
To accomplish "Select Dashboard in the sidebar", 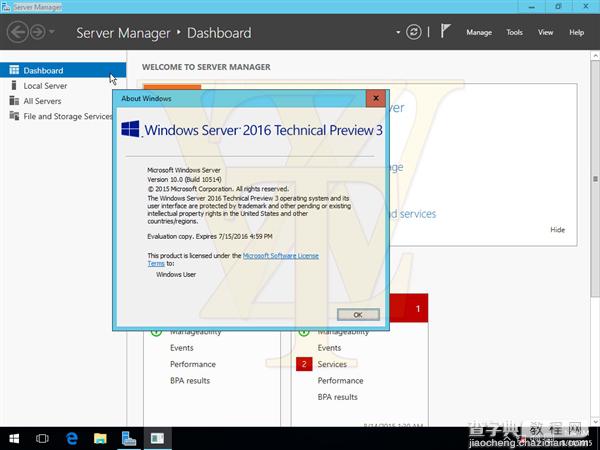I will [x=63, y=70].
